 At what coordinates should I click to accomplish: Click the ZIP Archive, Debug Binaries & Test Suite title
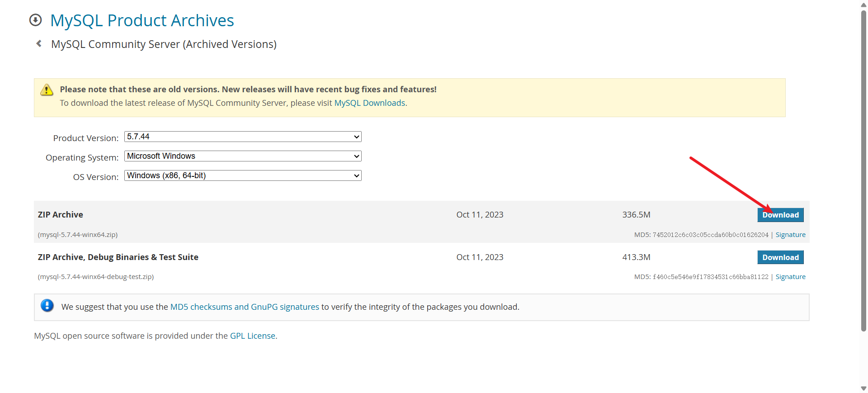118,257
